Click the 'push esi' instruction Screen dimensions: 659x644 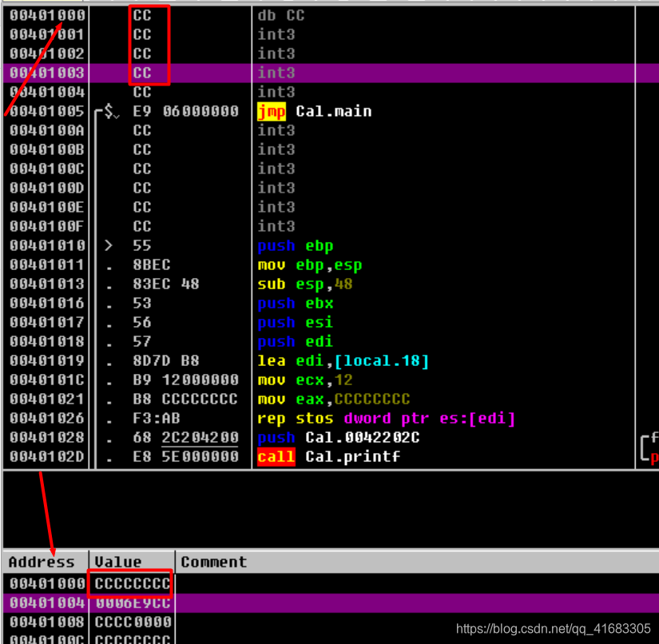(x=295, y=323)
